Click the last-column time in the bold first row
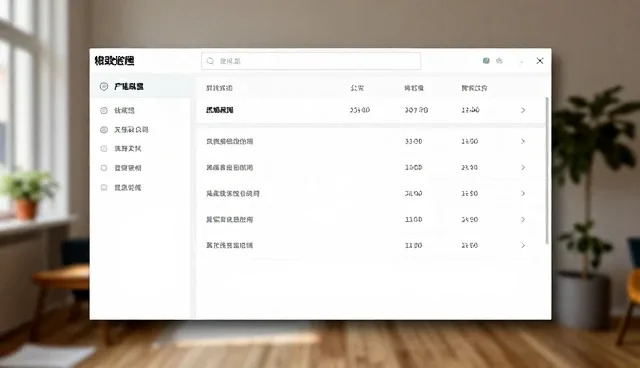The height and width of the screenshot is (368, 640). [470, 110]
